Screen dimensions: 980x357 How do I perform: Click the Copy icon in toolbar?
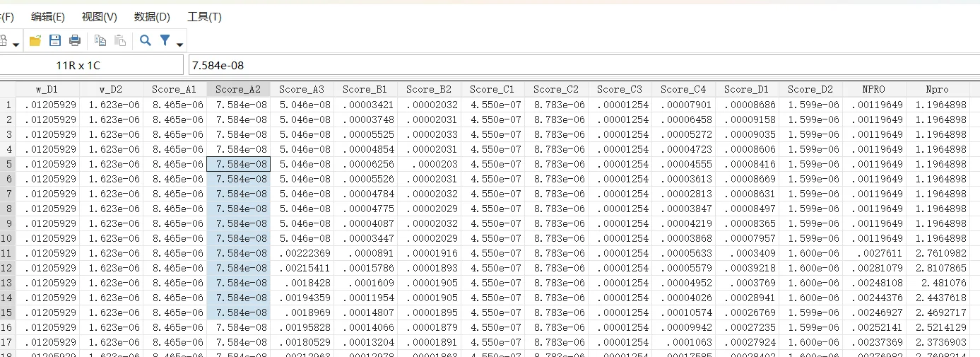pos(100,41)
